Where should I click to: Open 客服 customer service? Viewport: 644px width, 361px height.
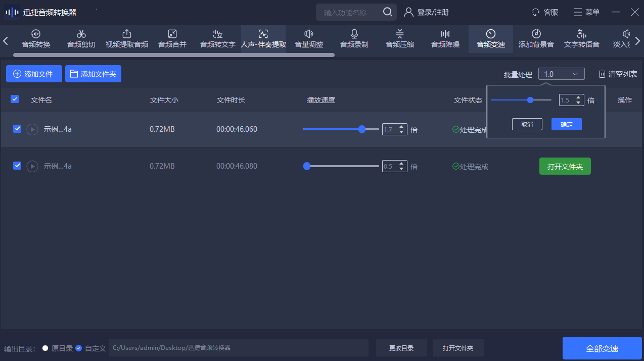coord(545,12)
